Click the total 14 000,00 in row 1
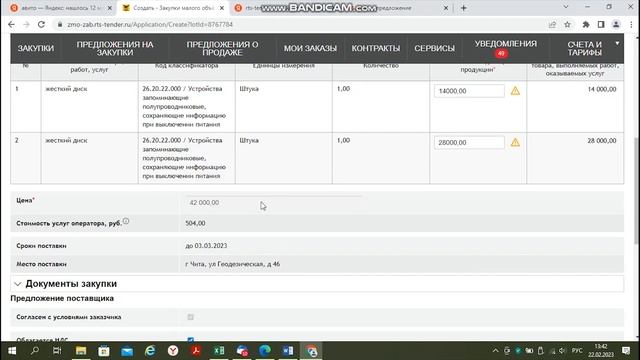This screenshot has height=360, width=640. tap(602, 89)
